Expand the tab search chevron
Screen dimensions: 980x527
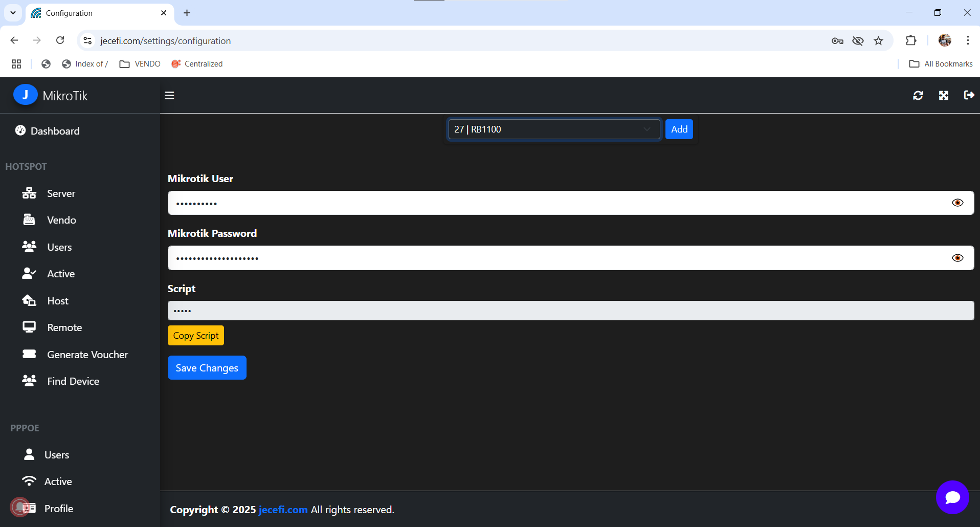point(13,13)
